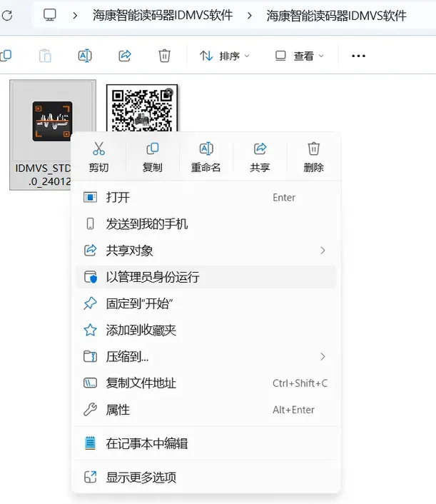Click the toolbar share icon

click(x=125, y=56)
